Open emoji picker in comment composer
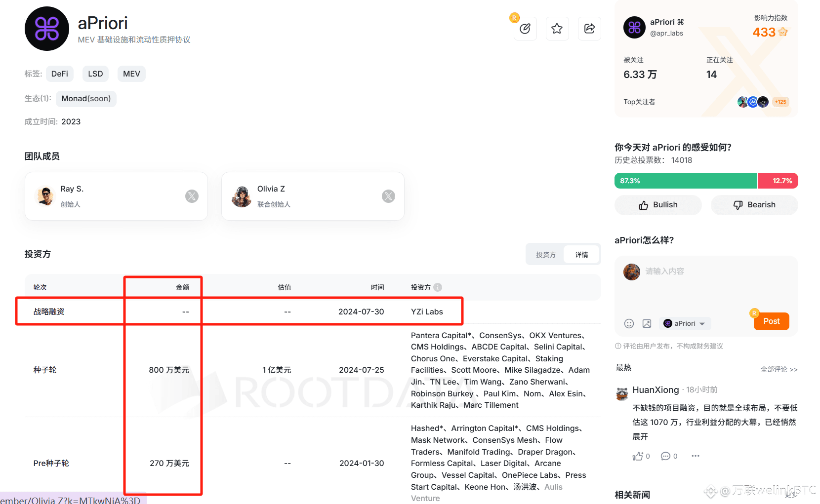This screenshot has width=820, height=504. (x=629, y=323)
